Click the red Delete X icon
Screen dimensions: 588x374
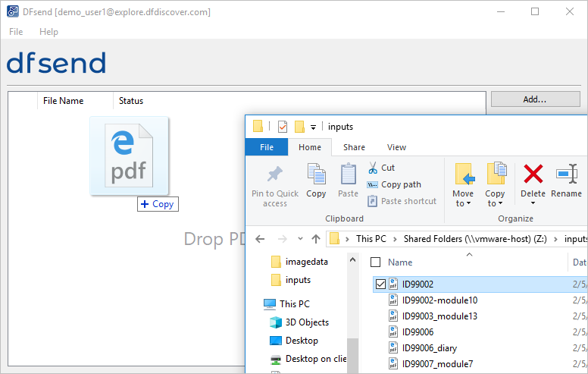[x=533, y=174]
